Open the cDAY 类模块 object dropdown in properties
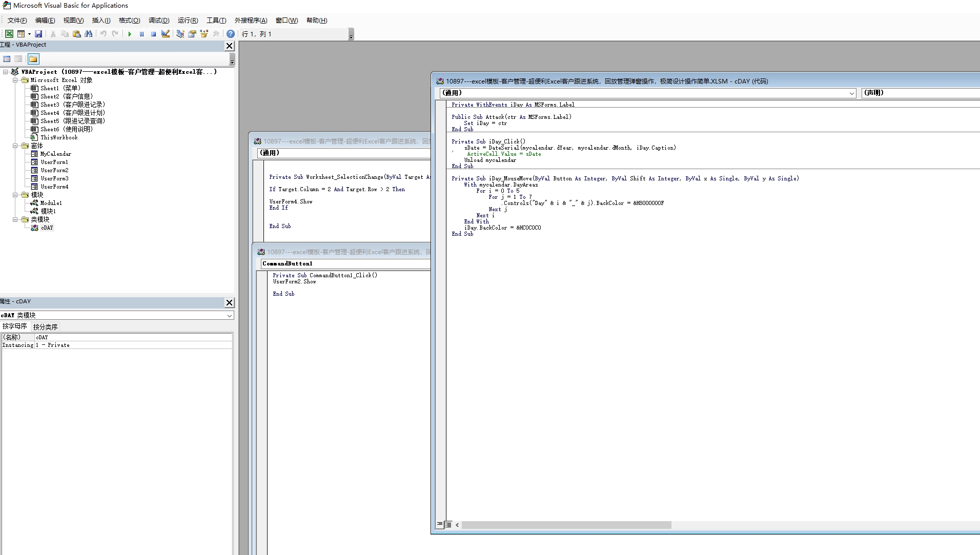980x555 pixels. tap(230, 316)
